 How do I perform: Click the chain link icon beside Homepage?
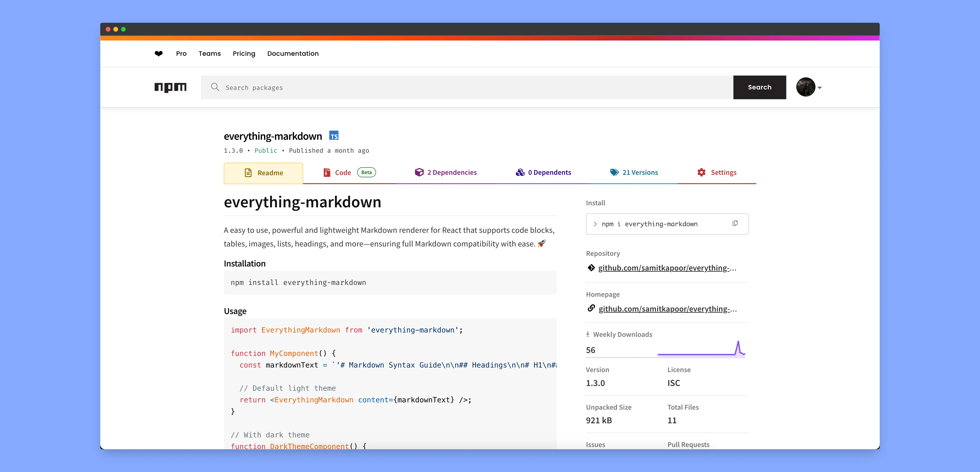[x=591, y=308]
